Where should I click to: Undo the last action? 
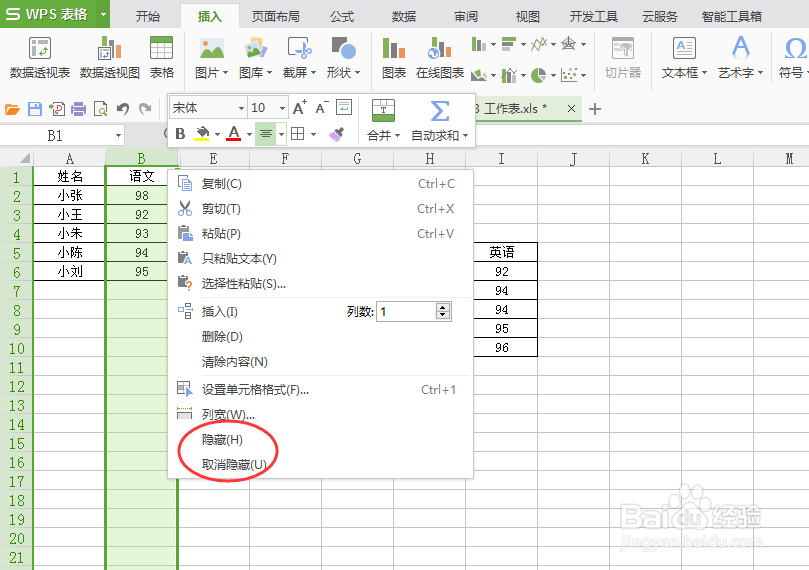click(123, 109)
